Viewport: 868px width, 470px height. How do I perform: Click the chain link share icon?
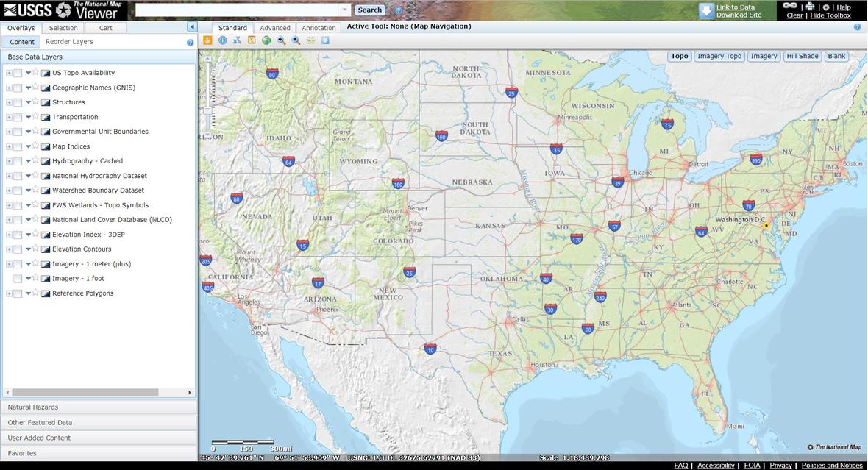790,6
